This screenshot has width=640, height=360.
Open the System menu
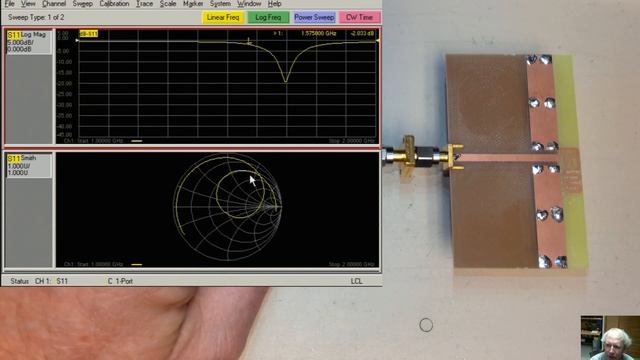point(220,4)
